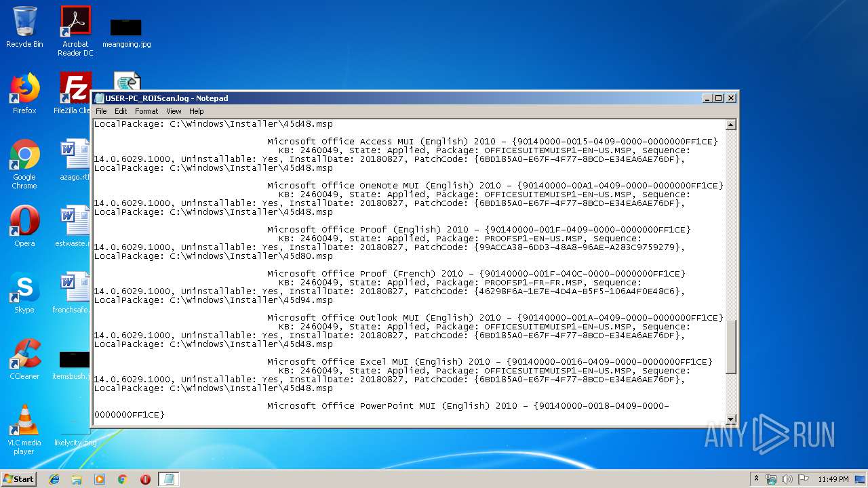Click the 'Microsoft Office Proof (English) 2010' line

coord(479,230)
